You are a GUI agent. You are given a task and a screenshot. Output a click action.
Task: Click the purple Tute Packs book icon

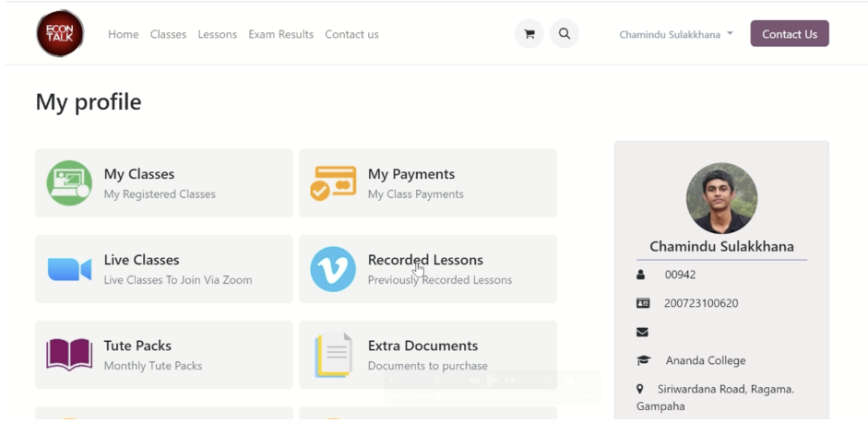(x=69, y=355)
